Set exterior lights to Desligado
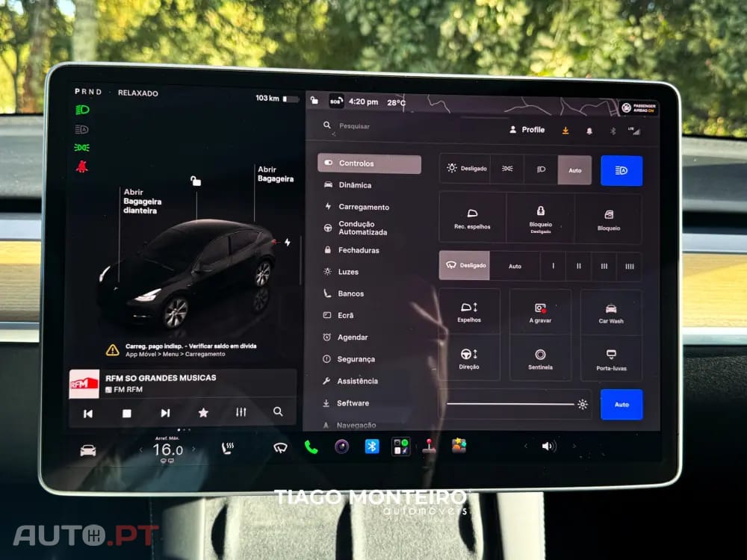Viewport: 747px width, 560px height. pyautogui.click(x=465, y=169)
